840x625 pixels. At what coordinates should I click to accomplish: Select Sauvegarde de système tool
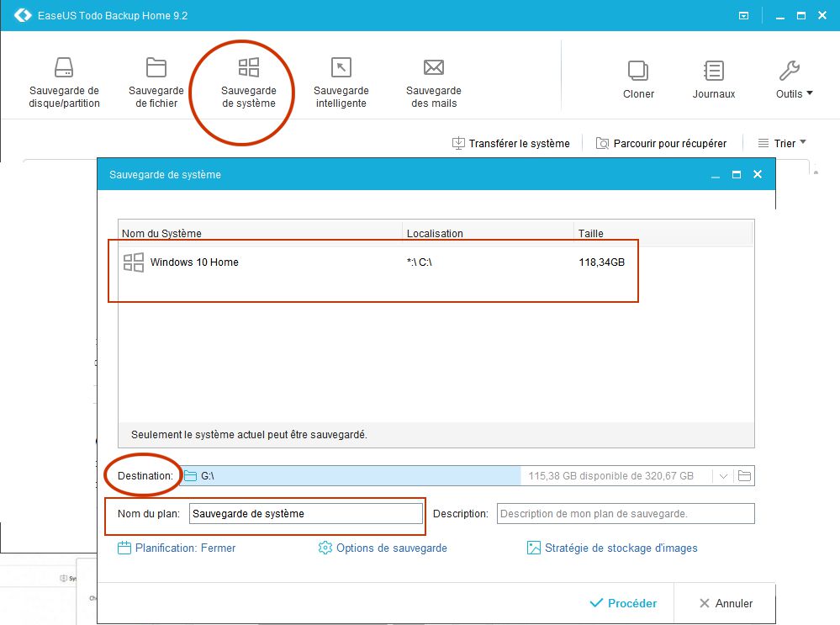click(x=249, y=82)
